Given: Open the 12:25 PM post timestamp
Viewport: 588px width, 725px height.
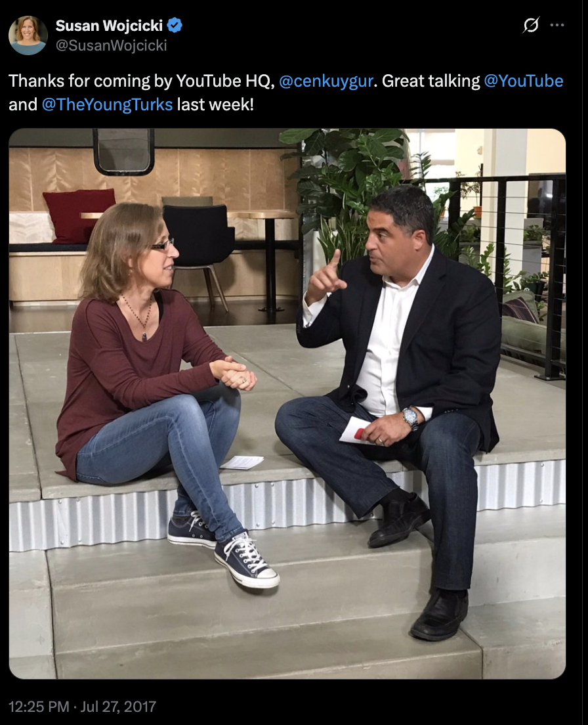Looking at the screenshot, I should 39,707.
